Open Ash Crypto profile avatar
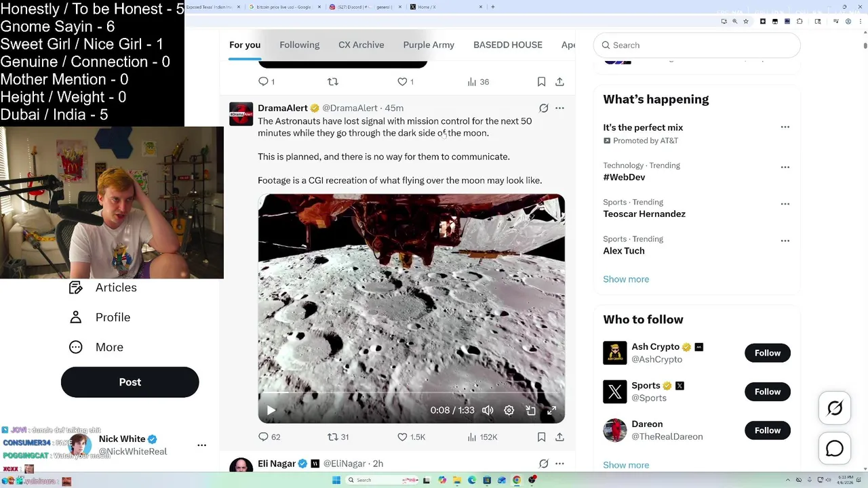868x488 pixels. pos(615,353)
